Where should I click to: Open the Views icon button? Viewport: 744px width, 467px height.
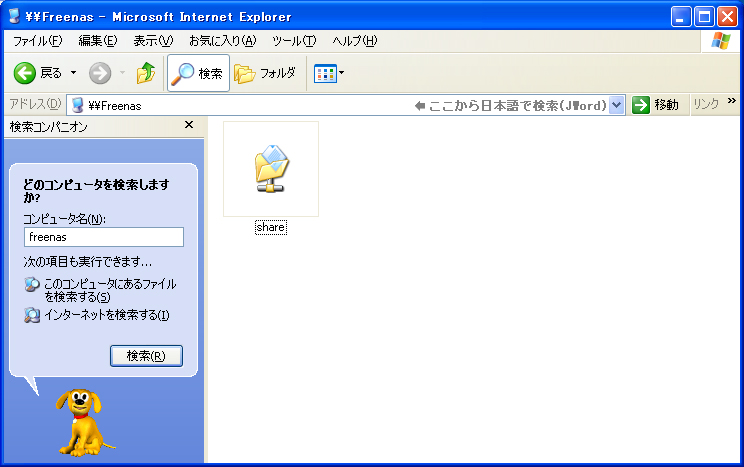tap(325, 74)
